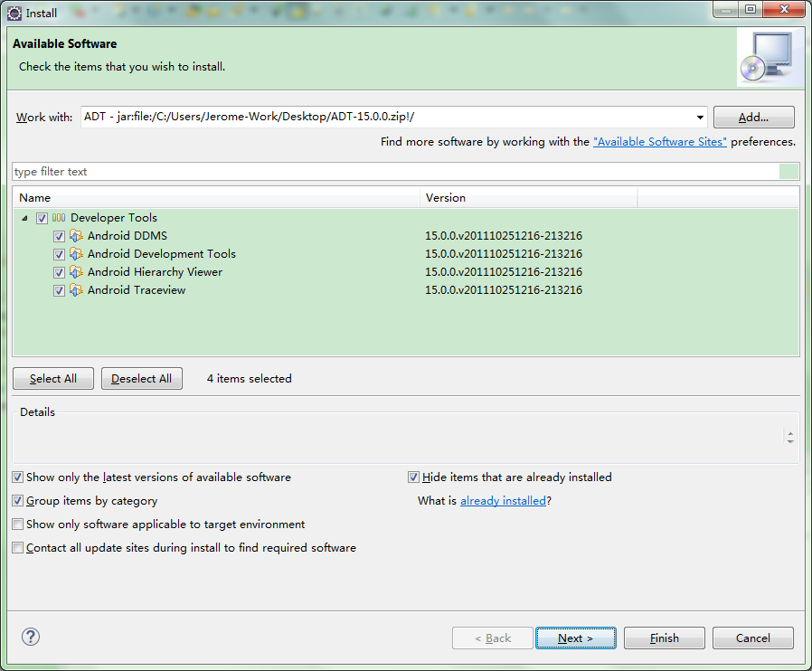Click the Android Development Tools version number

pyautogui.click(x=504, y=254)
